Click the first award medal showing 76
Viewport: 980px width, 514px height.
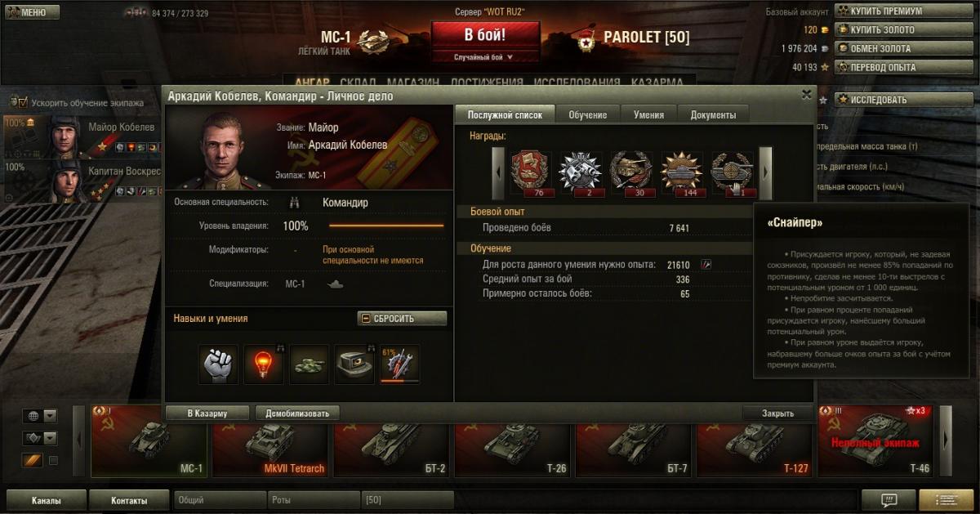point(532,172)
